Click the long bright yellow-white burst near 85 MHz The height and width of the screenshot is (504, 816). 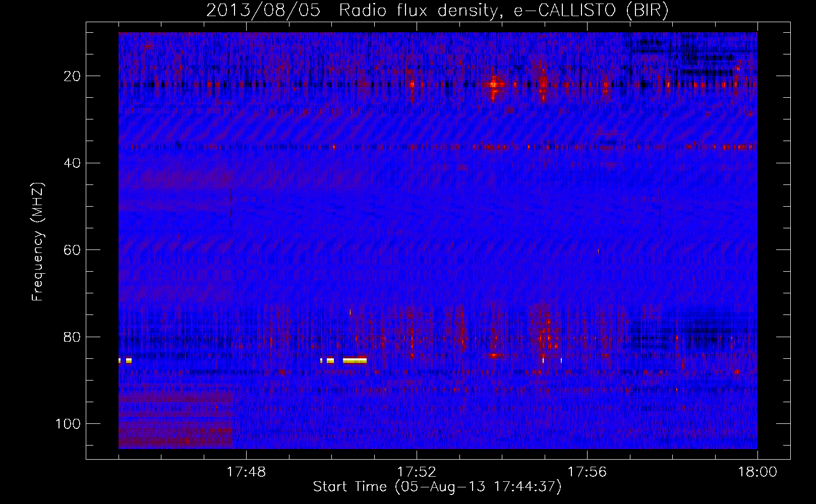point(355,360)
